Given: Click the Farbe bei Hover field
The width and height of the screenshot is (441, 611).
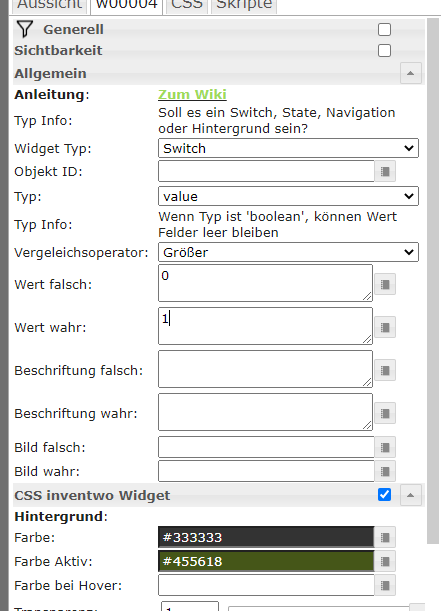Looking at the screenshot, I should pyautogui.click(x=266, y=585).
